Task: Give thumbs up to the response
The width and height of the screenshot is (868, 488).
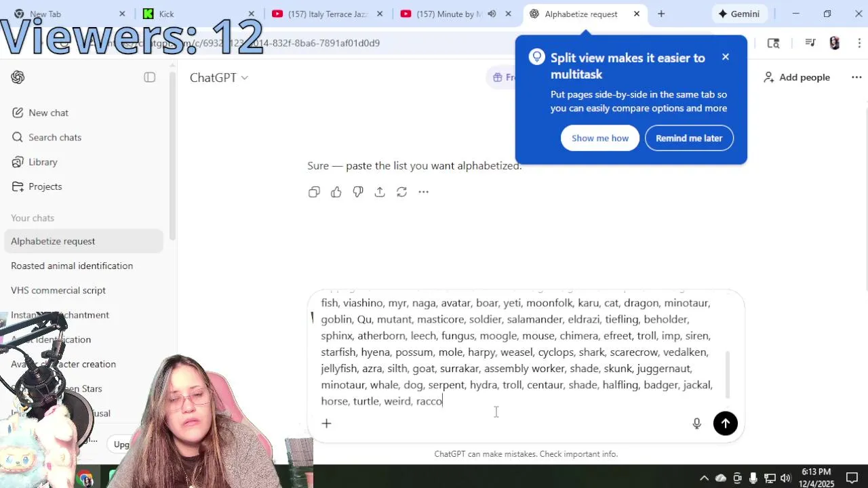Action: click(336, 192)
